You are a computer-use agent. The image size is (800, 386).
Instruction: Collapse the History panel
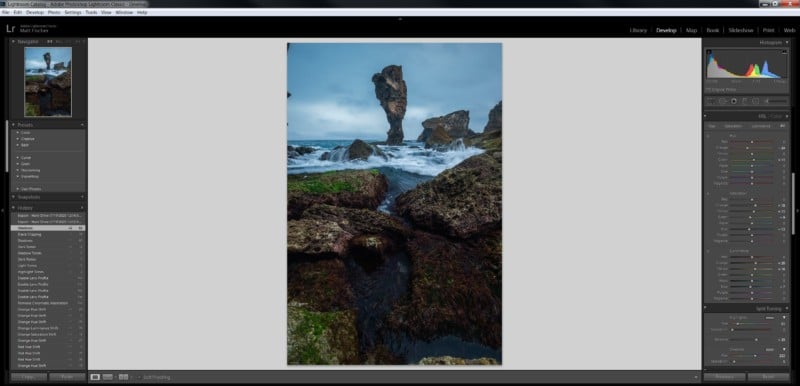(x=14, y=208)
